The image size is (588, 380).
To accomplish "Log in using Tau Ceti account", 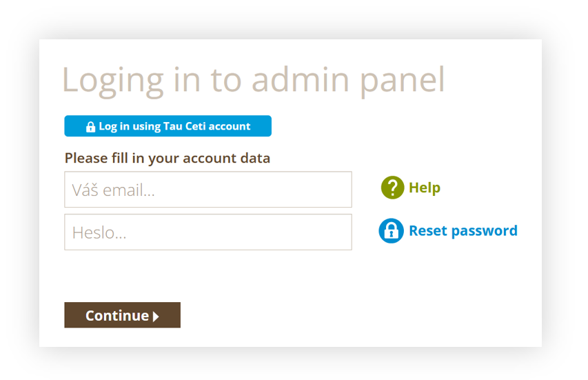I will pyautogui.click(x=168, y=126).
